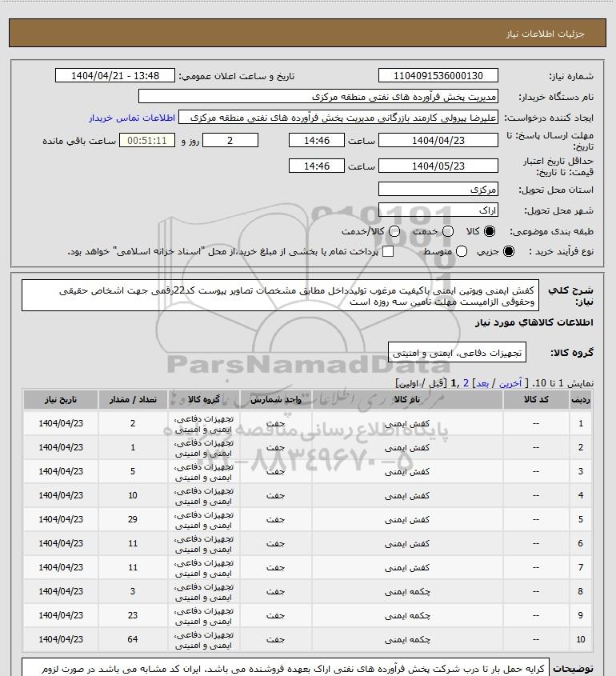Click the تاریخ نیاز column header
This screenshot has height=676, width=616.
60,400
